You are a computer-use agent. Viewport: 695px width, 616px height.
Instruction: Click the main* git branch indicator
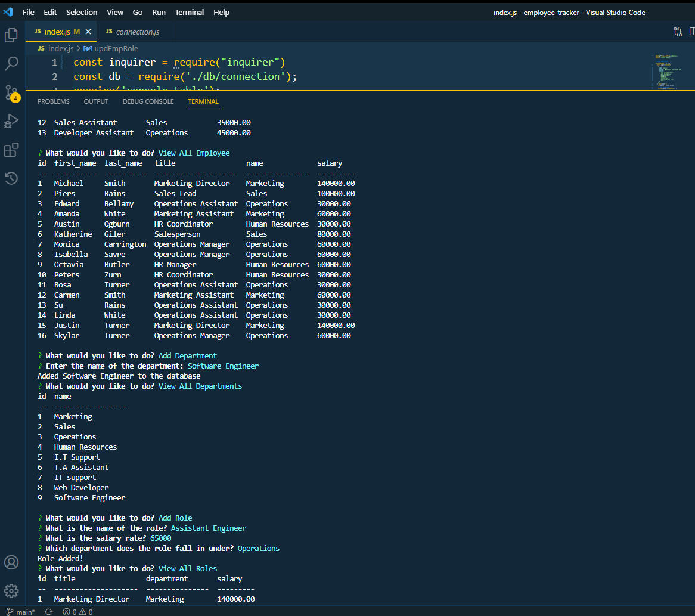(x=21, y=612)
